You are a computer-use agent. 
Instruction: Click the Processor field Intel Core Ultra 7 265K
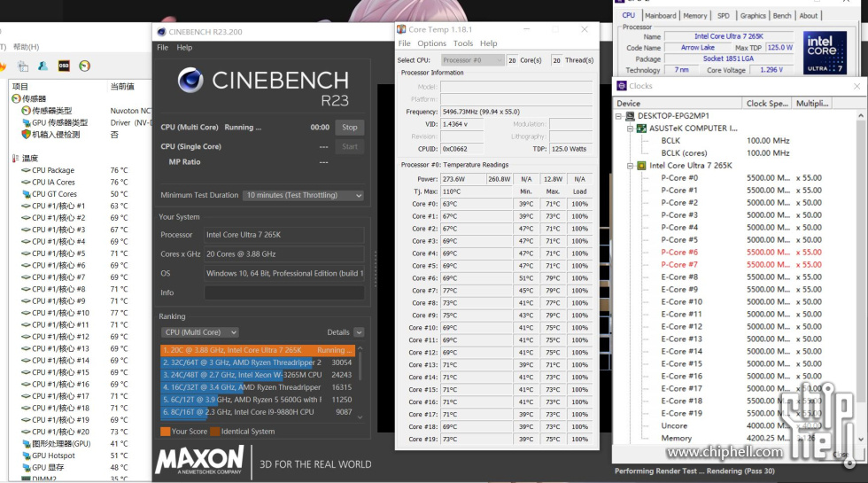(x=284, y=235)
